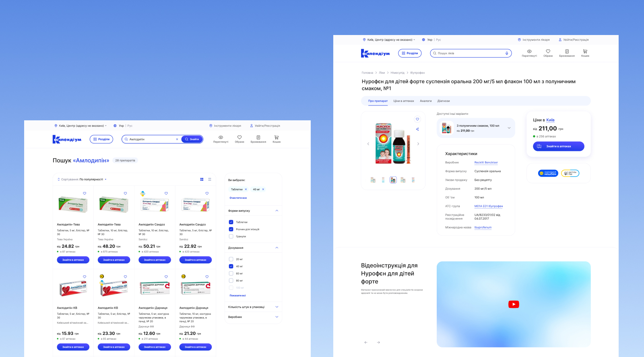644x357 pixels.
Task: Expand the Виробник filter section
Action: [277, 317]
